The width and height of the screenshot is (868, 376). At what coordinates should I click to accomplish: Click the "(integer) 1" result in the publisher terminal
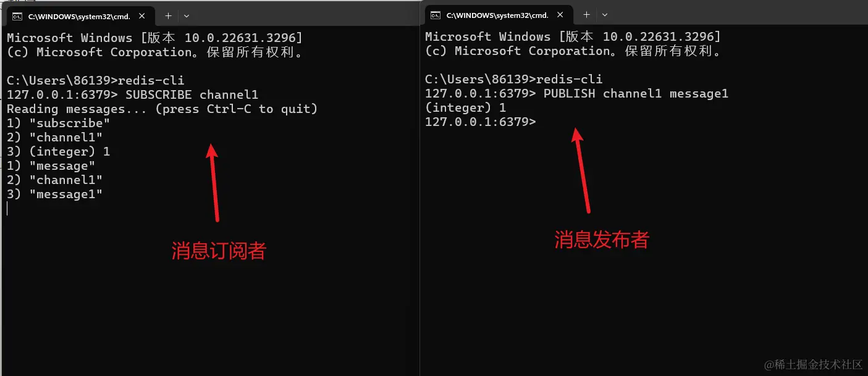click(466, 108)
